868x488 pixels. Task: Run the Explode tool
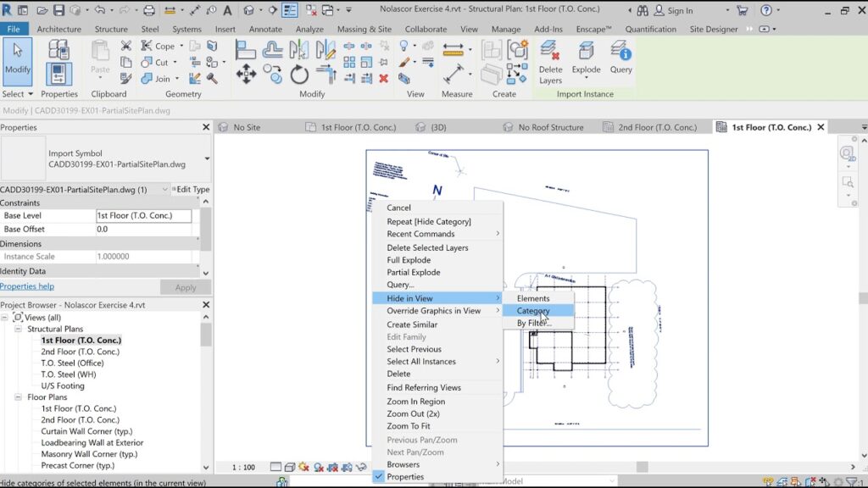[x=586, y=59]
